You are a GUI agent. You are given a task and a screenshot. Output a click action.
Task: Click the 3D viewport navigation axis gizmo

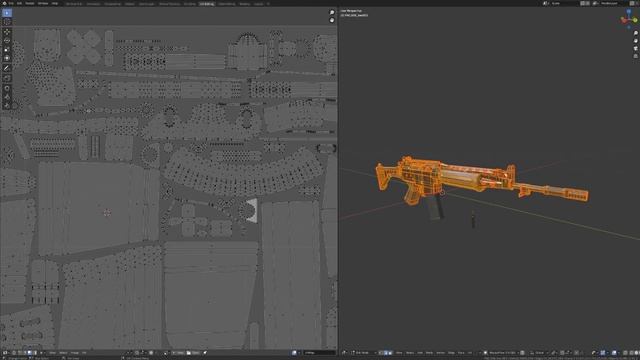[629, 19]
